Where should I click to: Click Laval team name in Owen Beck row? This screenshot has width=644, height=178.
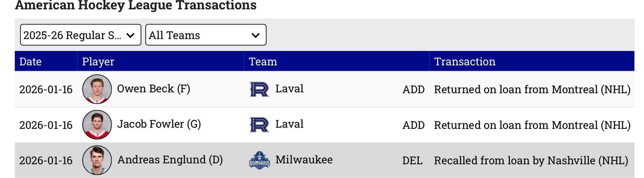(289, 89)
